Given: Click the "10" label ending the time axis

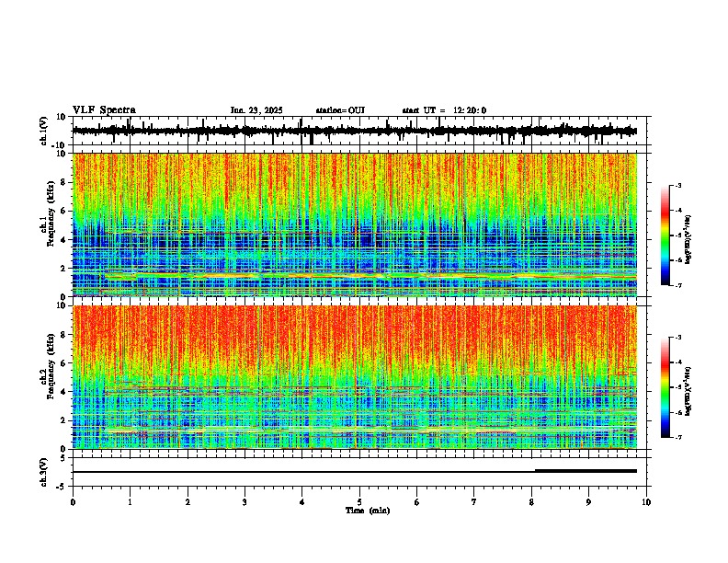Looking at the screenshot, I should point(646,502).
